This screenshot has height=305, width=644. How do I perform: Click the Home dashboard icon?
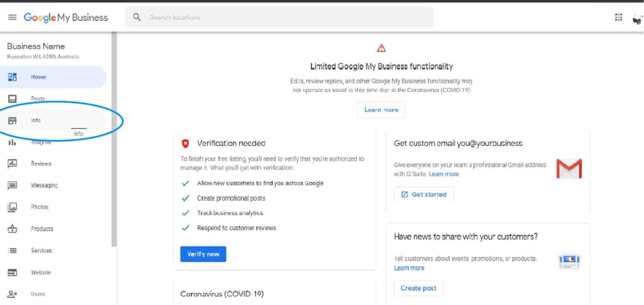(x=13, y=77)
